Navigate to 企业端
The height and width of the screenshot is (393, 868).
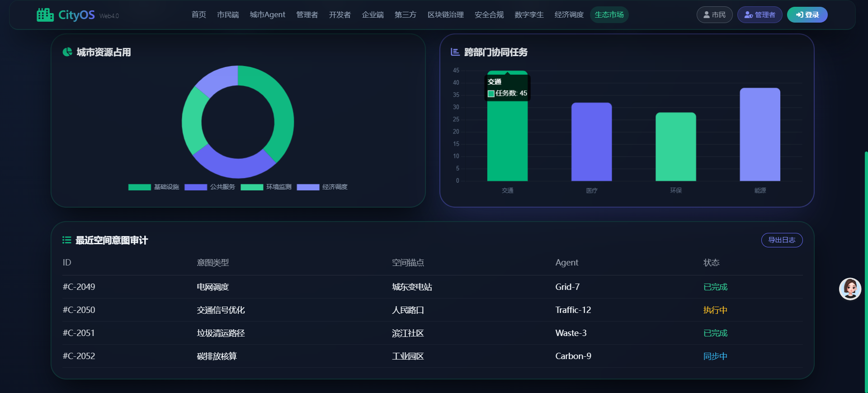tap(373, 15)
